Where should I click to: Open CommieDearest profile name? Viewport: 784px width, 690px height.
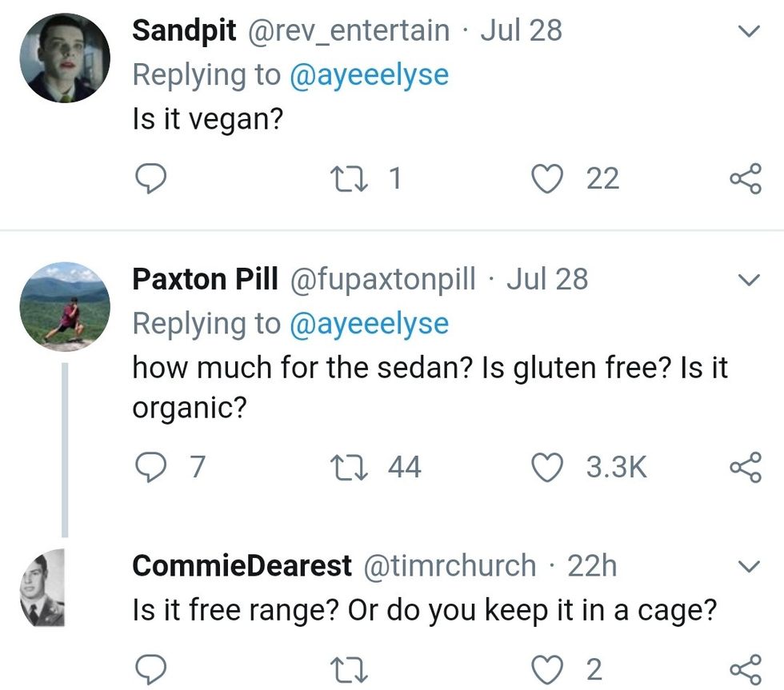[241, 566]
